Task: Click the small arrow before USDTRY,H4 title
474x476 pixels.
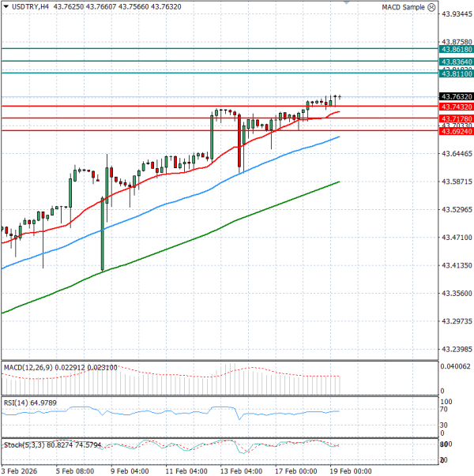Action: pos(5,7)
